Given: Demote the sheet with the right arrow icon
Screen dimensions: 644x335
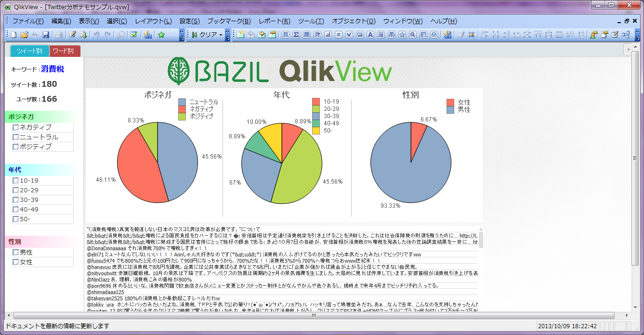Looking at the screenshot, I should 262,35.
